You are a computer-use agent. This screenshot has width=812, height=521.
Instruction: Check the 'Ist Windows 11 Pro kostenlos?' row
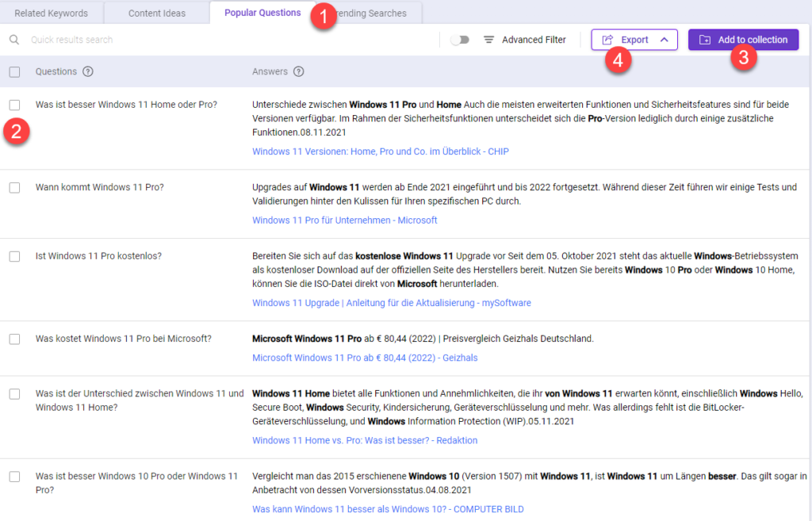tap(14, 256)
